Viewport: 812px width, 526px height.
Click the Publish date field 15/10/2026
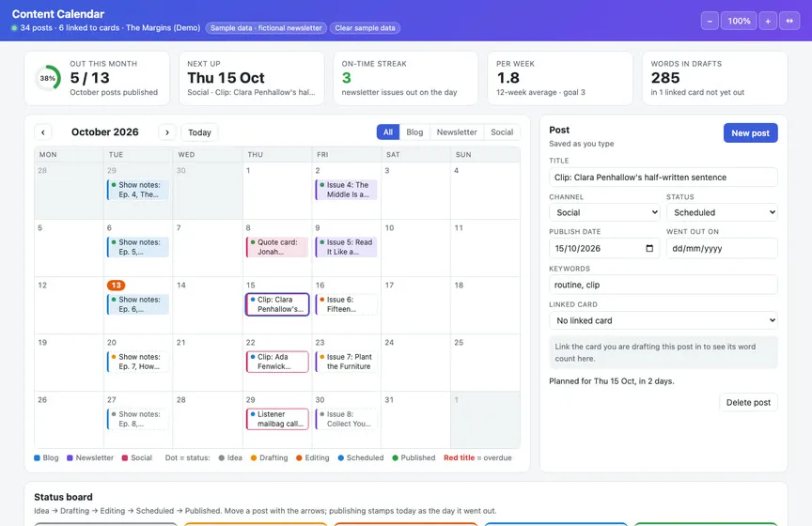[605, 249]
